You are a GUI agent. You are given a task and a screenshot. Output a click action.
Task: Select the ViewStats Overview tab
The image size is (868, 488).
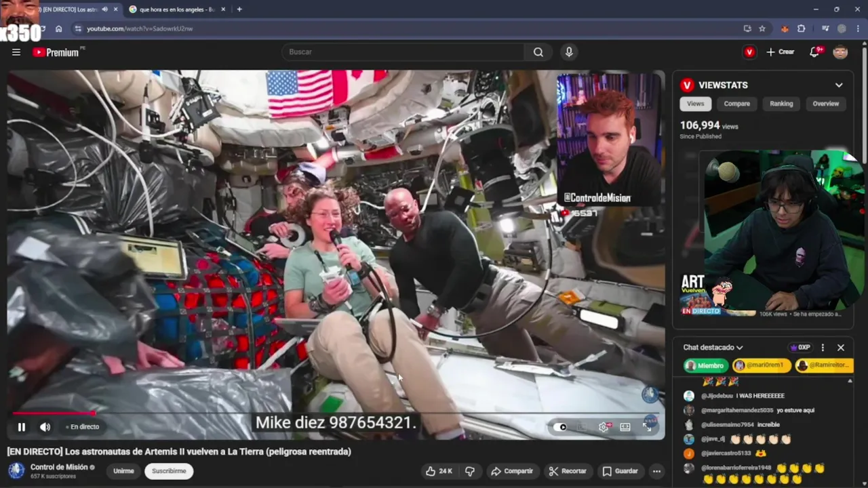[x=826, y=104]
